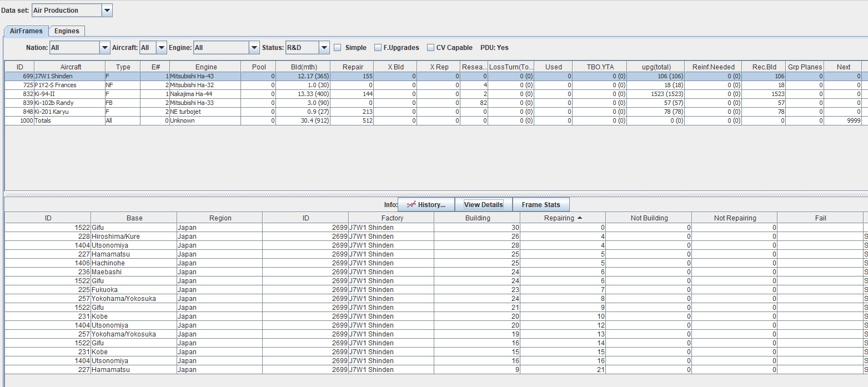Screen dimensions: 868x387
Task: Open the Frame Stats button
Action: click(541, 204)
